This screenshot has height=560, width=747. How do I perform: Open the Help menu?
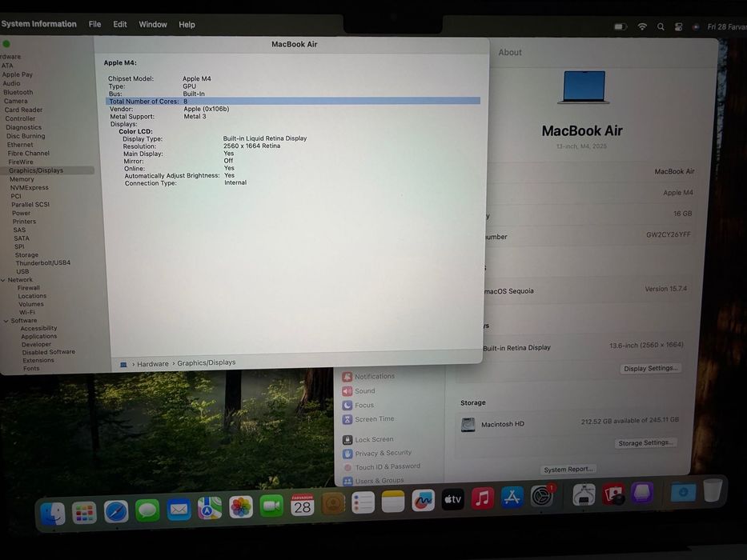[187, 25]
